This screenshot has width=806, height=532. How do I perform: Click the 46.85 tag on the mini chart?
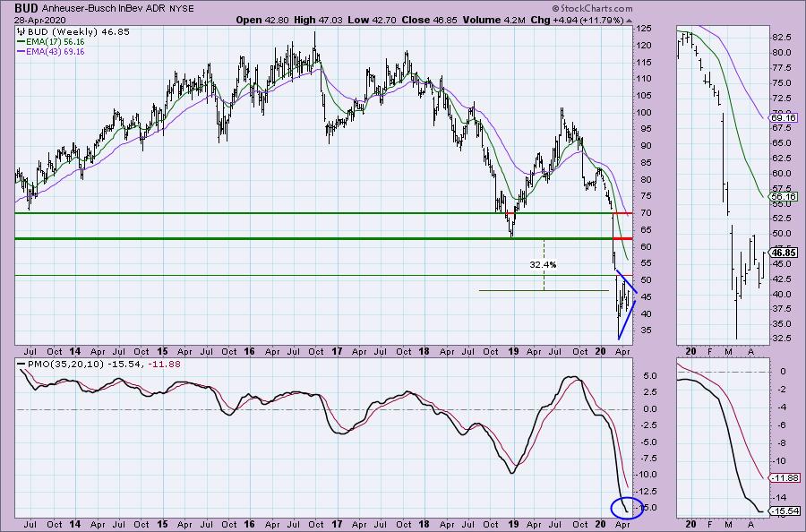[x=785, y=253]
